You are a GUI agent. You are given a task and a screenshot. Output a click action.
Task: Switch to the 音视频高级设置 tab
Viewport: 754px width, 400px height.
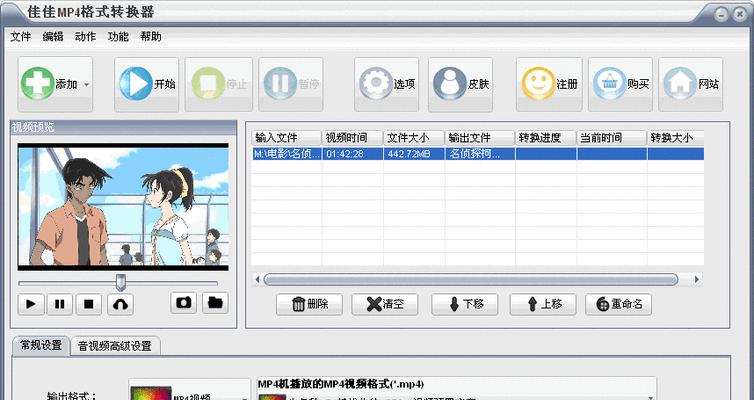(115, 346)
